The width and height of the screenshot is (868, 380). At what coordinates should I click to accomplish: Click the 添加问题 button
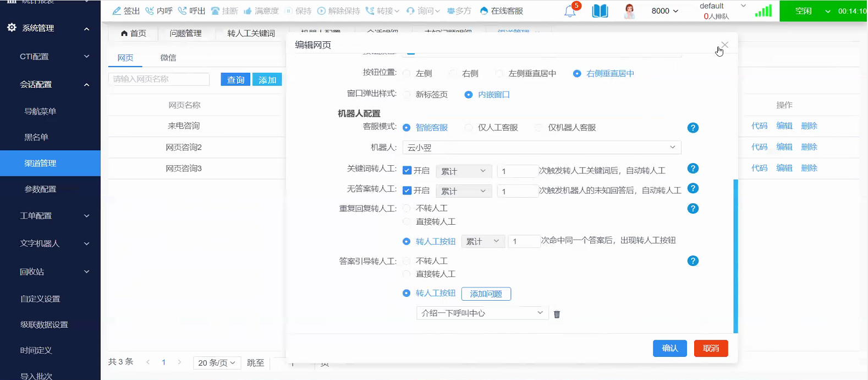[486, 294]
